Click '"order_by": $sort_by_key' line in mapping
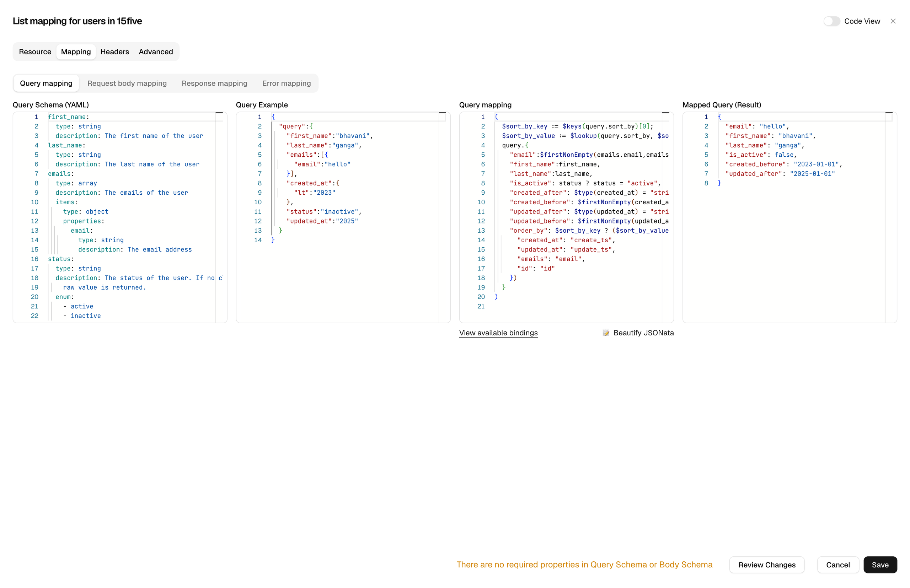910x588 pixels. [x=589, y=231]
